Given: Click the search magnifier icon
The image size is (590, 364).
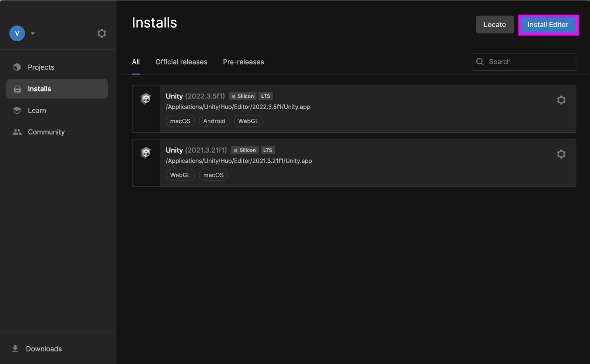Looking at the screenshot, I should (480, 62).
